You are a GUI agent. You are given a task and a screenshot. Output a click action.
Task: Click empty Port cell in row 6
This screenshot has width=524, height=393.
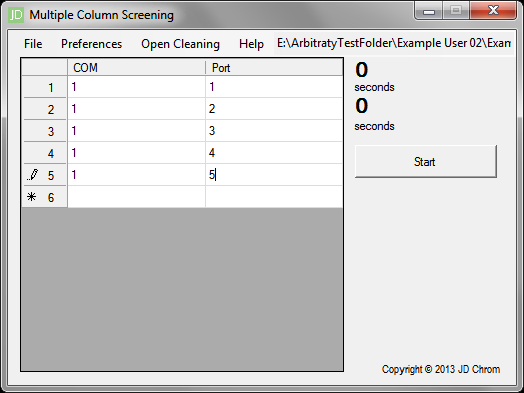274,197
